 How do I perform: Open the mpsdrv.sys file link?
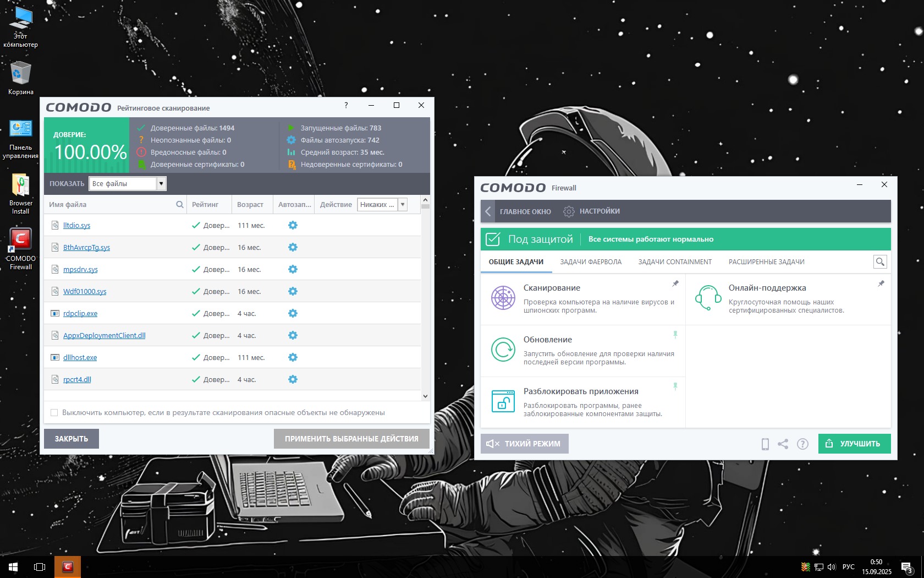click(80, 269)
